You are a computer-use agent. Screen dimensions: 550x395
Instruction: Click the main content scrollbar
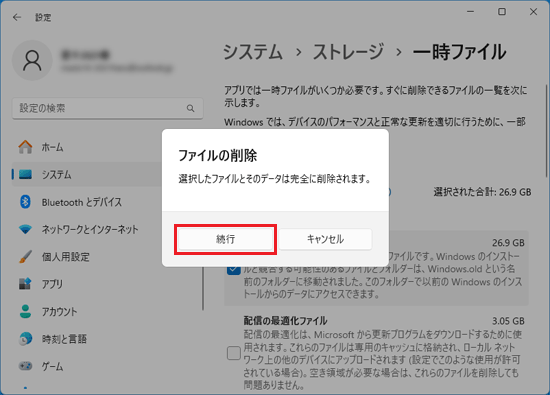point(546,130)
